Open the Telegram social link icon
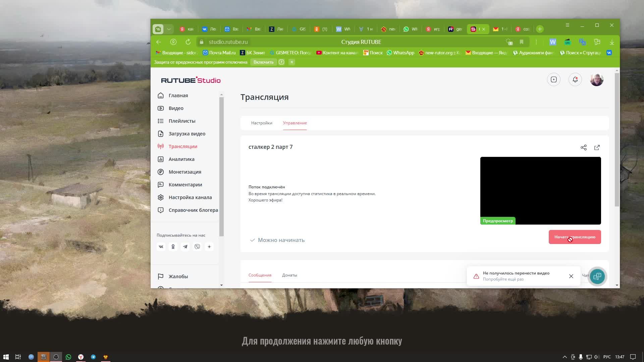This screenshot has width=644, height=362. pyautogui.click(x=185, y=247)
